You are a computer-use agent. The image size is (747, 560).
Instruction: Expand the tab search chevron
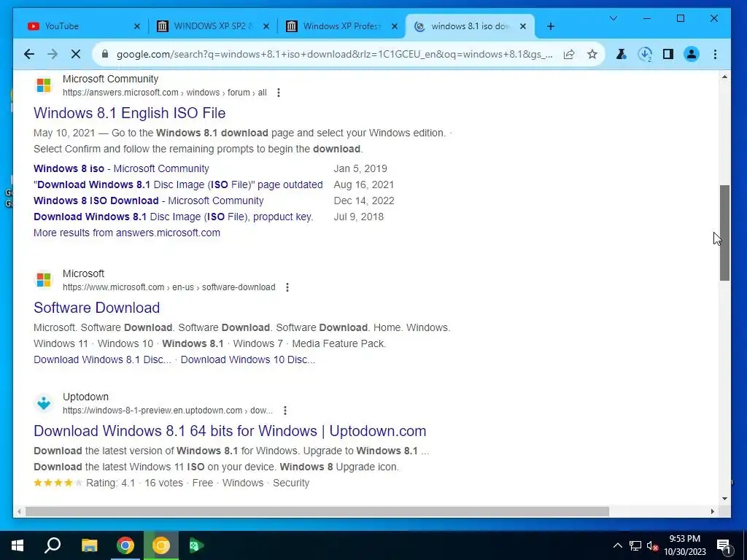tap(614, 18)
